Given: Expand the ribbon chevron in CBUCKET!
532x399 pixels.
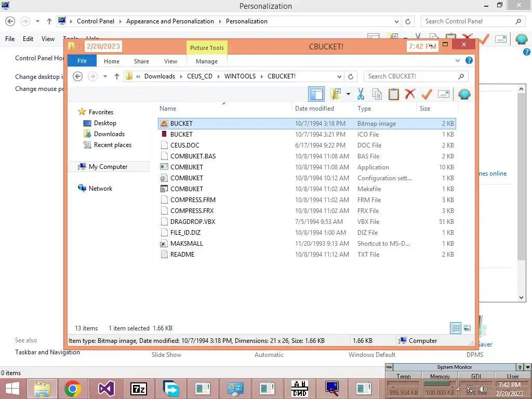Looking at the screenshot, I should pyautogui.click(x=457, y=61).
